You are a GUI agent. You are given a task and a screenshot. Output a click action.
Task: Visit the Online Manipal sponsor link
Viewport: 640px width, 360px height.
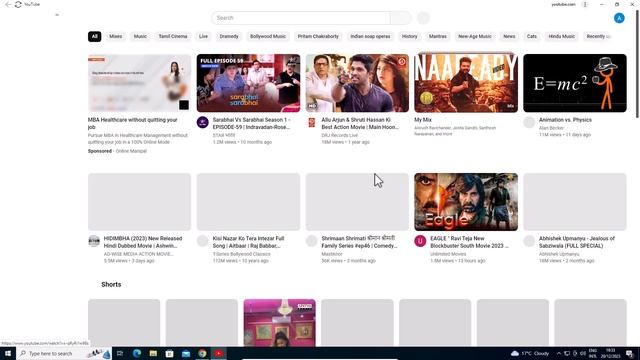click(x=131, y=151)
